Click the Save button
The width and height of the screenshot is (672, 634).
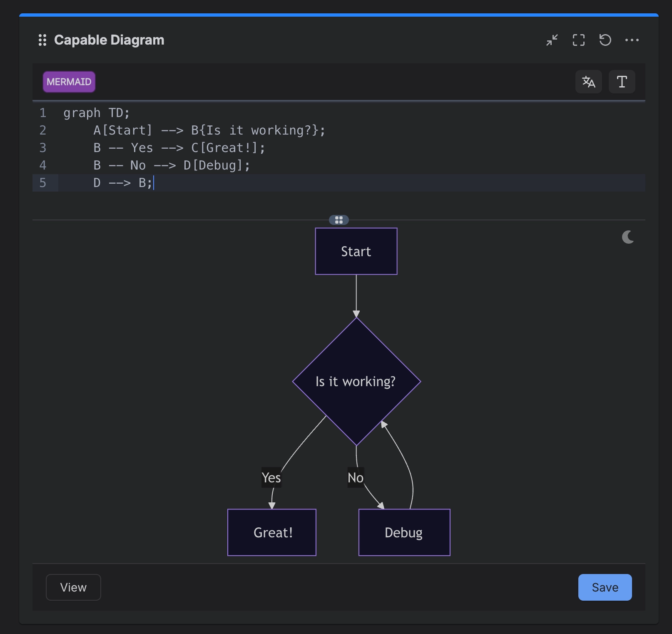point(605,587)
